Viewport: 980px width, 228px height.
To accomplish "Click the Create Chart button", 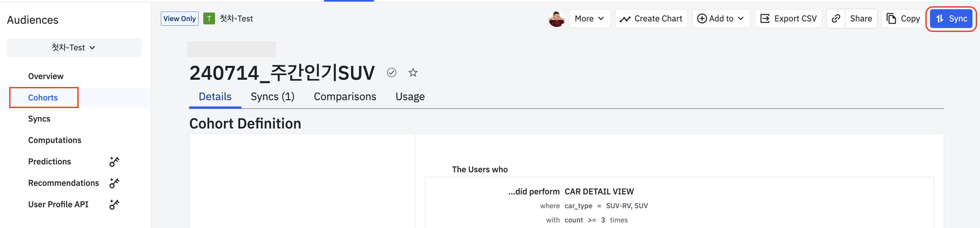I will 651,19.
